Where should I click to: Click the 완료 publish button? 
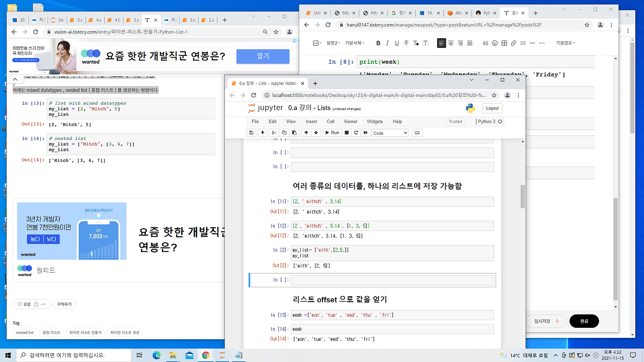tap(584, 321)
